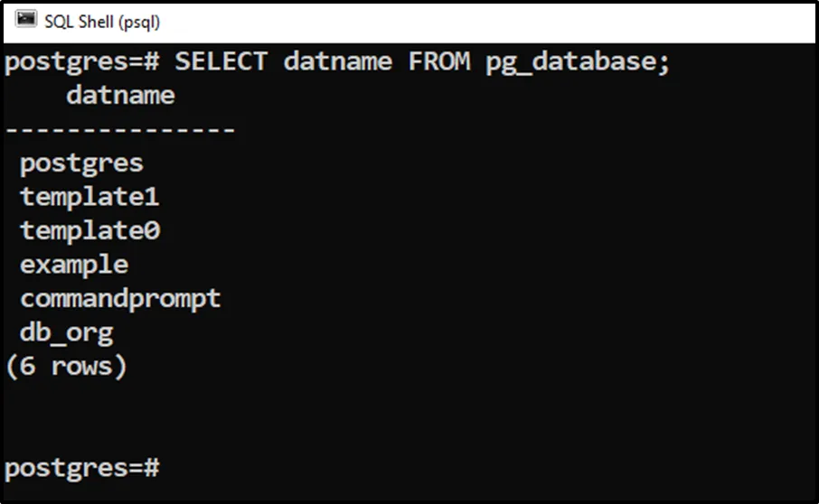Image resolution: width=819 pixels, height=504 pixels.
Task: Click the 'example' database entry
Action: click(74, 265)
